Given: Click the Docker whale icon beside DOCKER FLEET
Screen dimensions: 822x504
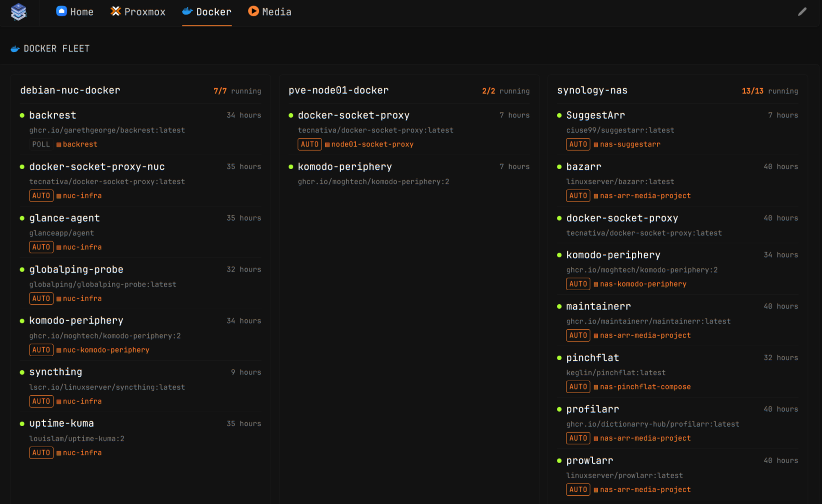Looking at the screenshot, I should pos(15,49).
